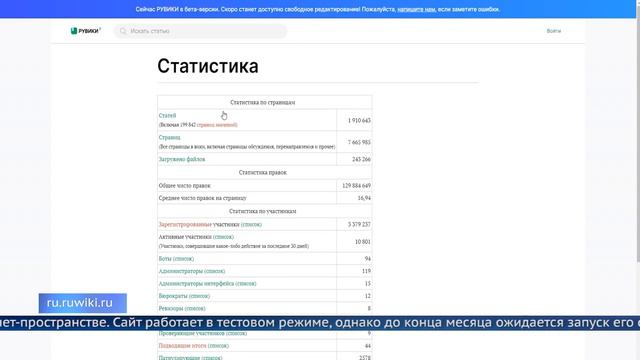Open список link beside Подводящие итоги
640x360 pixels.
(x=218, y=346)
